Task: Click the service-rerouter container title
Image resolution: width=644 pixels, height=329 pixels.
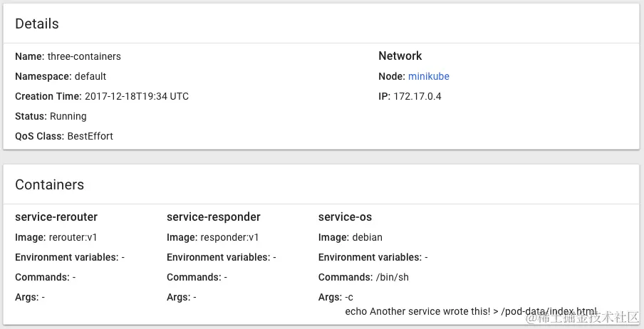Action: point(56,216)
